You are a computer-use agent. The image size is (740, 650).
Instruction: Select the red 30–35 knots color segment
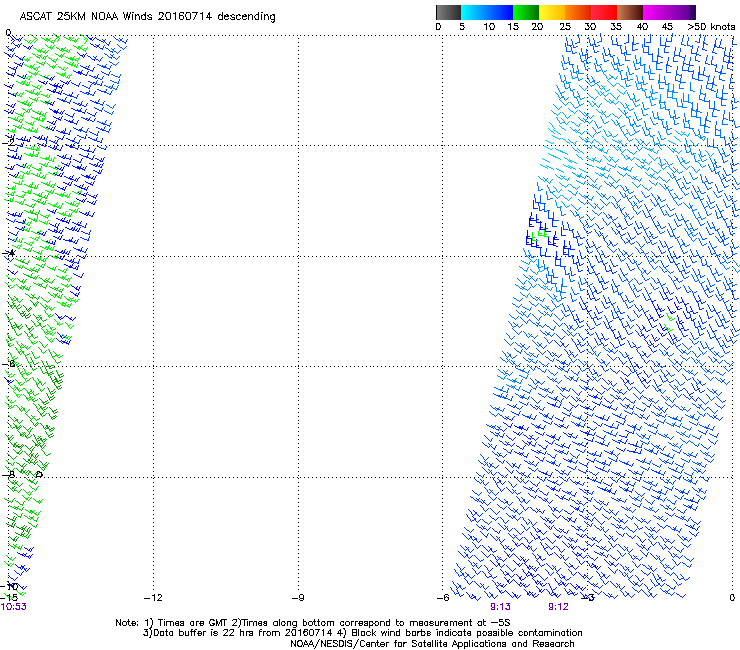tap(604, 12)
